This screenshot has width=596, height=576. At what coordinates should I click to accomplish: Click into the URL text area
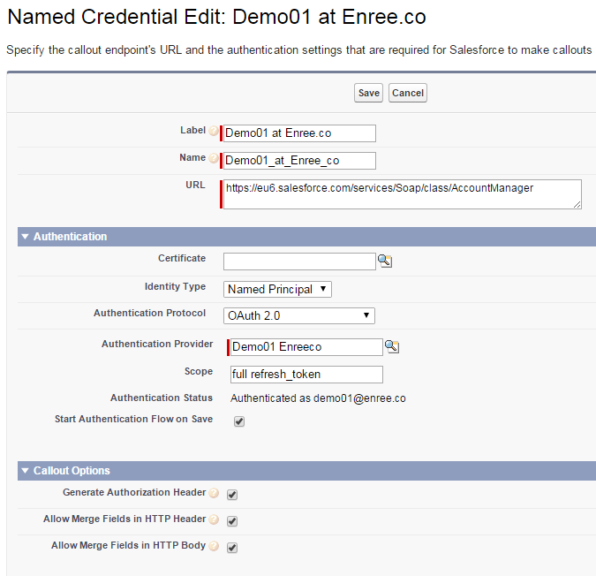tap(402, 194)
